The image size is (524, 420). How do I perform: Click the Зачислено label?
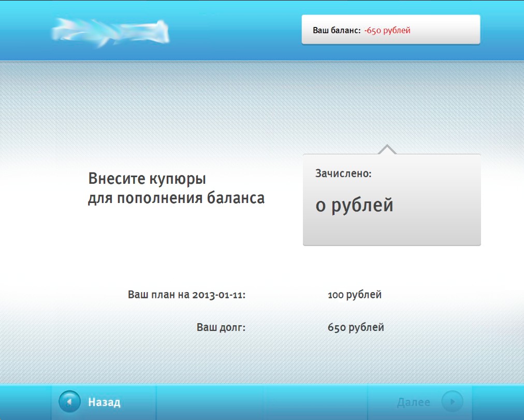coord(343,173)
